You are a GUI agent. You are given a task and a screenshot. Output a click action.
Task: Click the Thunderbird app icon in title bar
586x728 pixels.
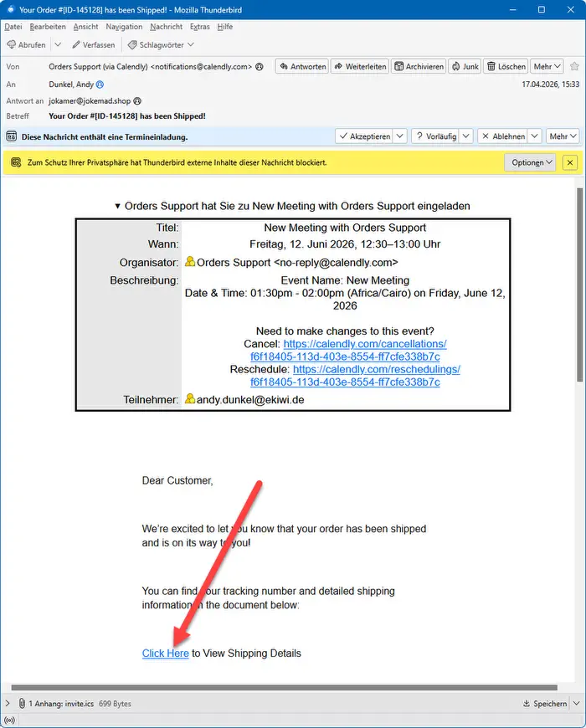click(10, 9)
